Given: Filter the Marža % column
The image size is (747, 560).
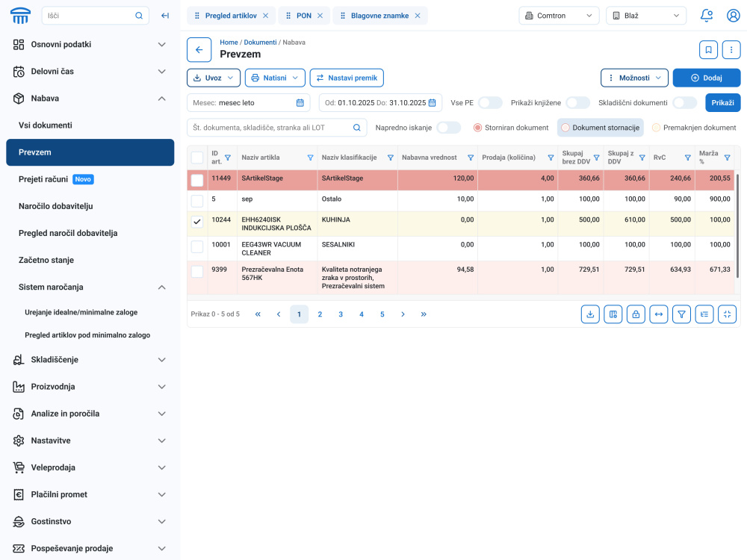Looking at the screenshot, I should pyautogui.click(x=727, y=158).
